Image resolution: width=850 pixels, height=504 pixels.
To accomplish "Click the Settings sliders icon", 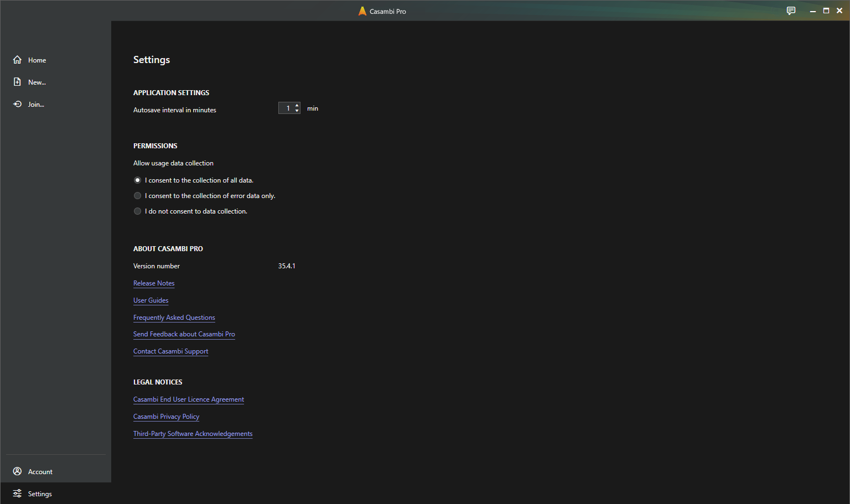I will 17,493.
